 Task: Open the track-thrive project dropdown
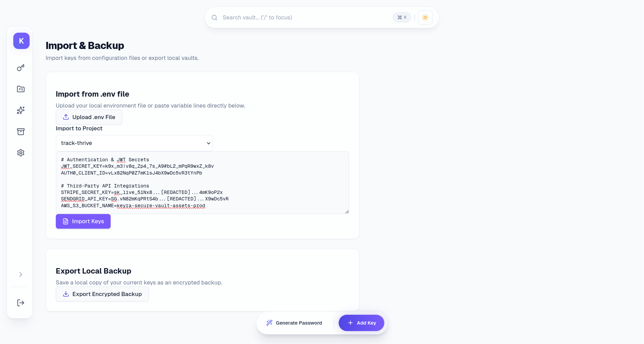(x=134, y=143)
